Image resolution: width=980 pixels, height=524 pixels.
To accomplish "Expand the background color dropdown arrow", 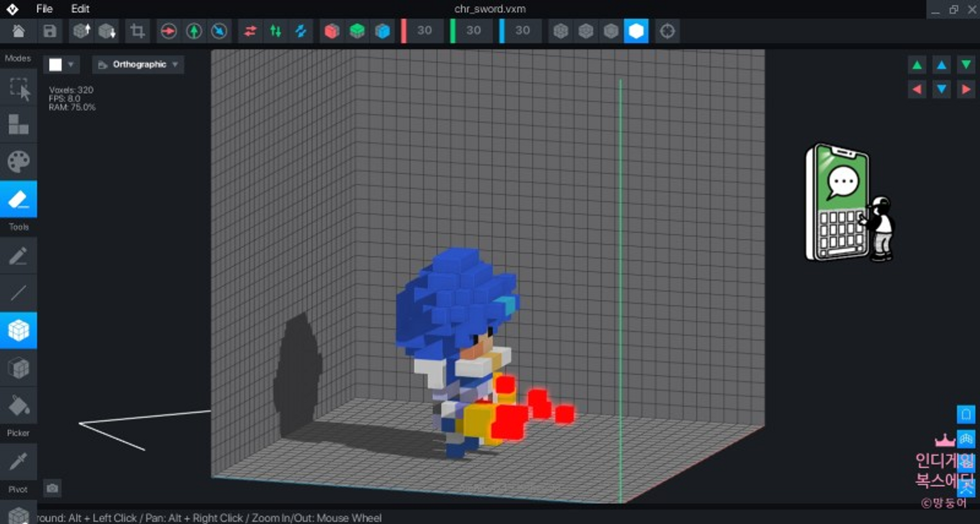I will click(70, 64).
